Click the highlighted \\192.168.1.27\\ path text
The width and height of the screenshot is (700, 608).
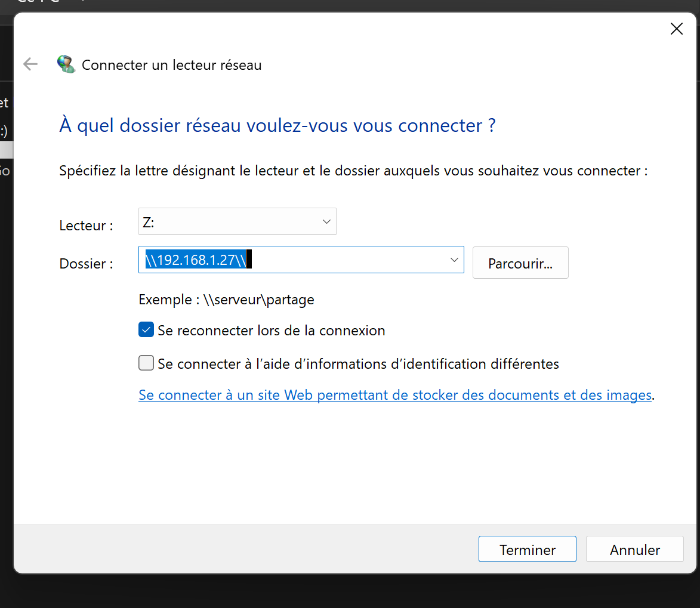click(x=195, y=260)
